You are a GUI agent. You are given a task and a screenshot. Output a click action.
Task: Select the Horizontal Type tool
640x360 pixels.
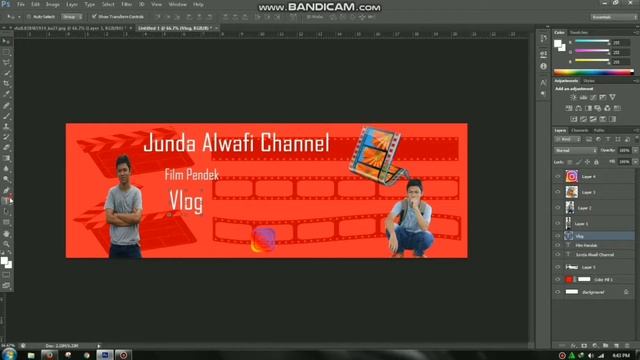[6, 200]
